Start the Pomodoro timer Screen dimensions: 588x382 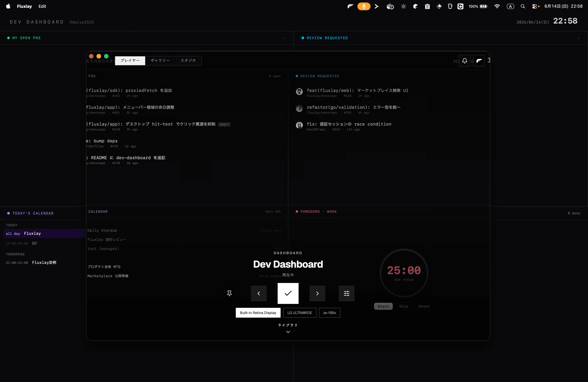(x=383, y=306)
